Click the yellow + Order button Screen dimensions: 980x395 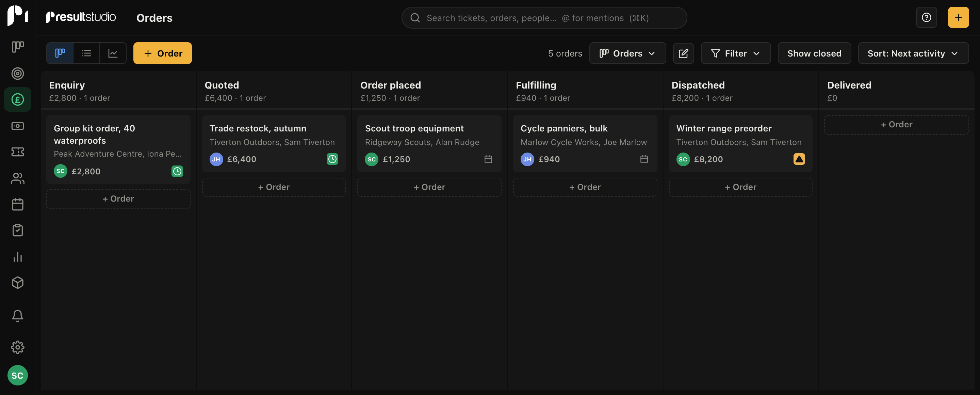[x=162, y=53]
